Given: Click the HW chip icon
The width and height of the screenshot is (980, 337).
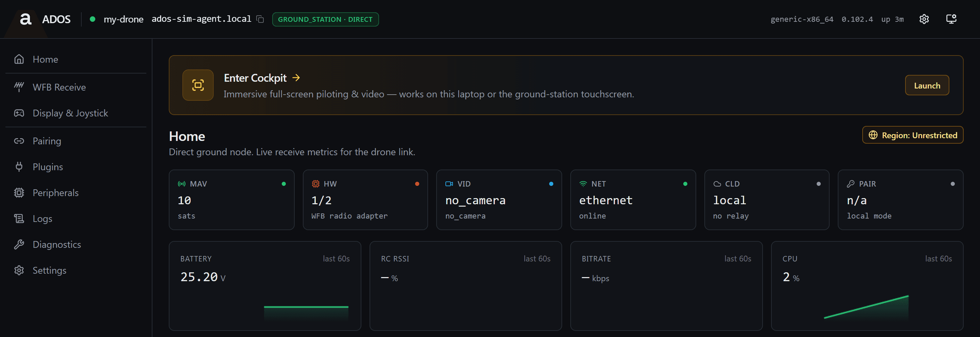Looking at the screenshot, I should 315,184.
